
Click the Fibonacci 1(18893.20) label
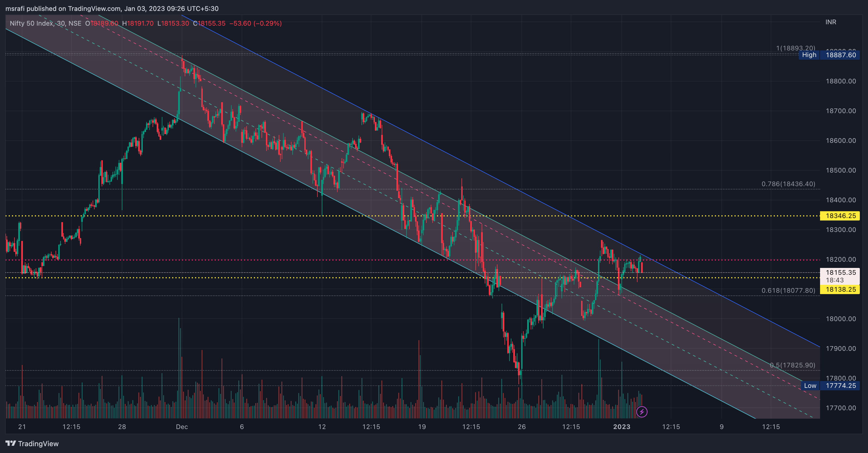click(796, 48)
